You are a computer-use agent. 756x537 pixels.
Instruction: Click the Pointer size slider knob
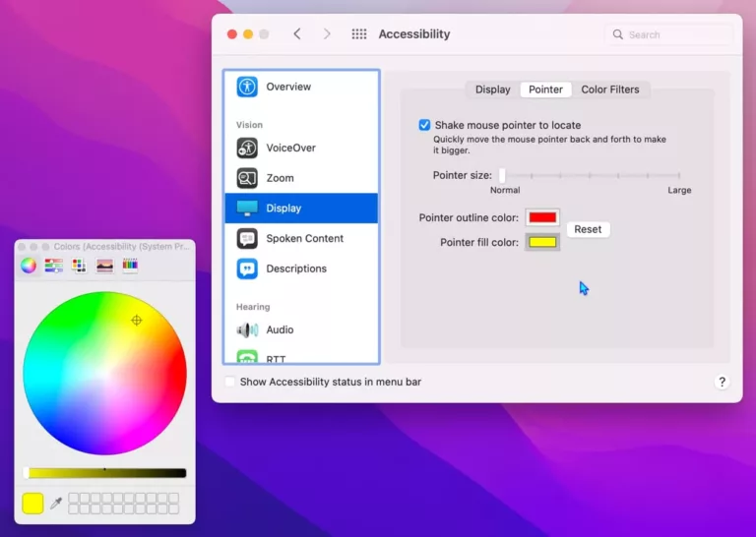coord(502,175)
